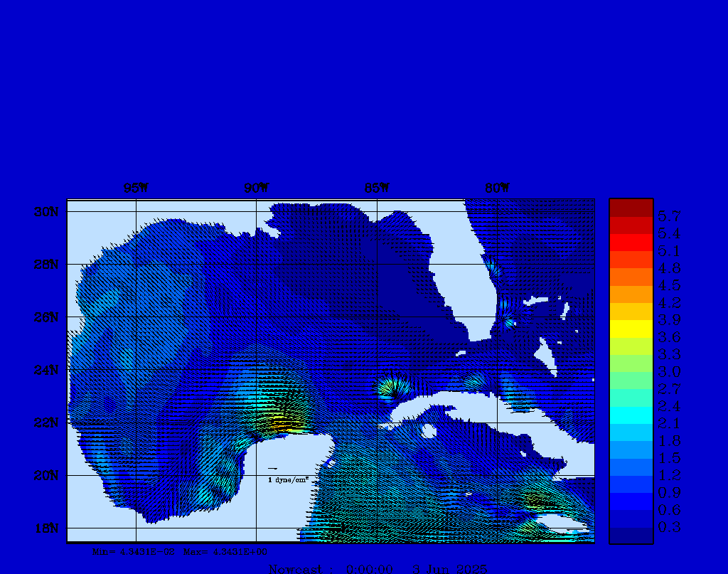Image resolution: width=728 pixels, height=574 pixels.
Task: Select the 85W longitude label
Action: 377,188
